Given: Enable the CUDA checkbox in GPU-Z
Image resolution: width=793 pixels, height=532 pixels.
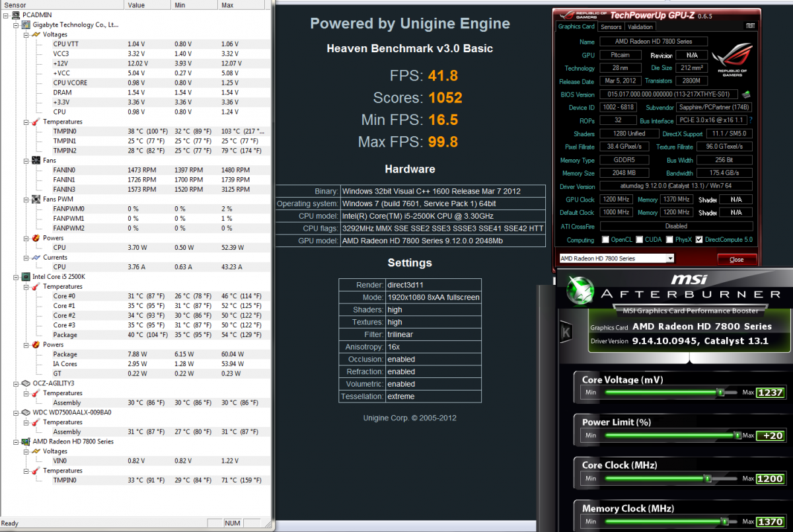Looking at the screenshot, I should pos(638,240).
